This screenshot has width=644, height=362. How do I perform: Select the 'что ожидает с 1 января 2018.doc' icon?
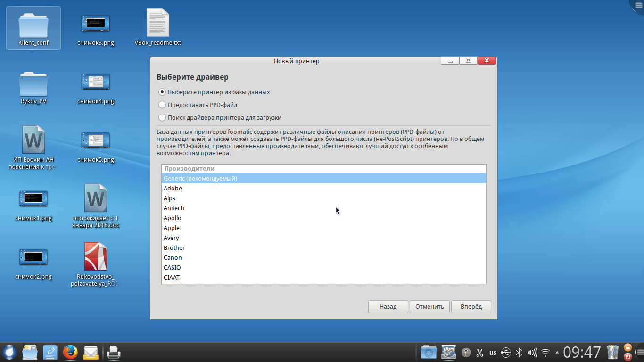96,206
